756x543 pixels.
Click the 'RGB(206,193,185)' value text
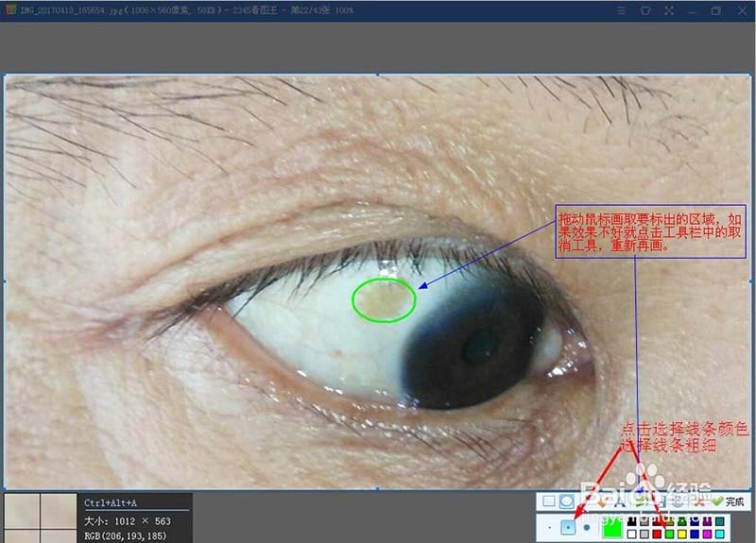click(x=126, y=535)
